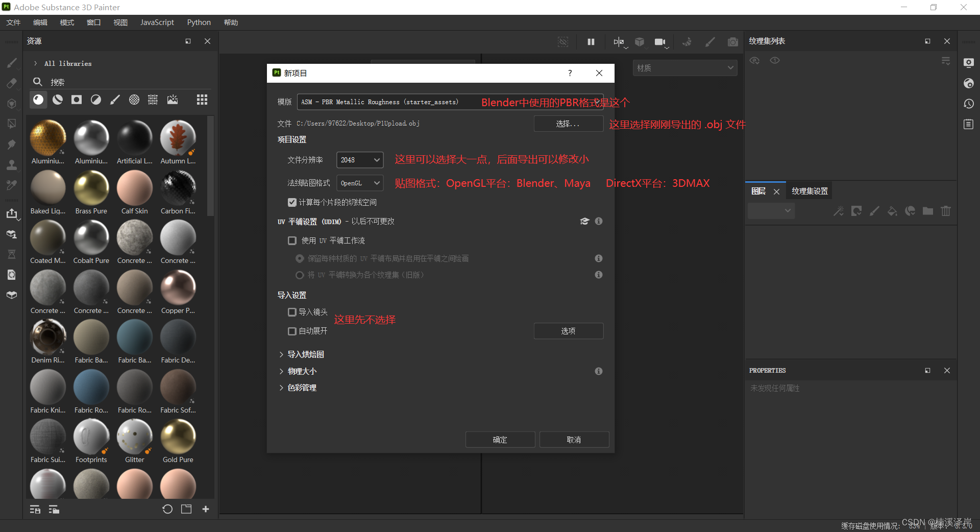Open display settings in right side dock
980x532 pixels.
pos(969,63)
